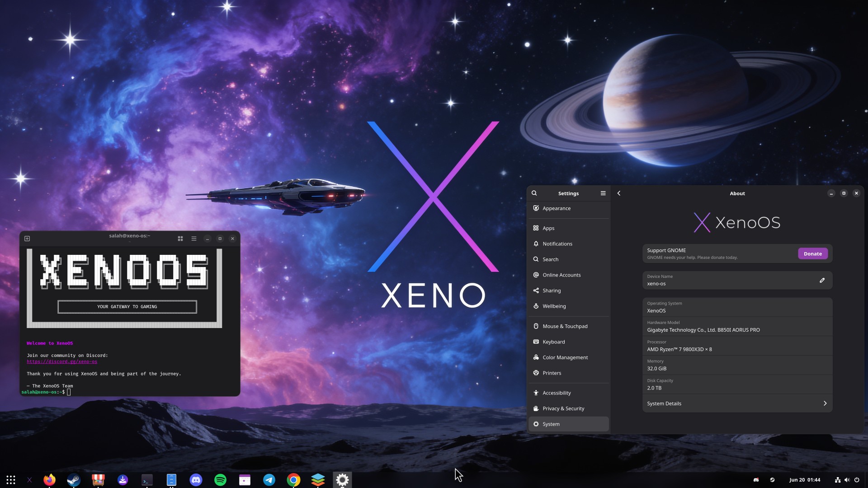
Task: Click the Donate button
Action: [x=812, y=253]
